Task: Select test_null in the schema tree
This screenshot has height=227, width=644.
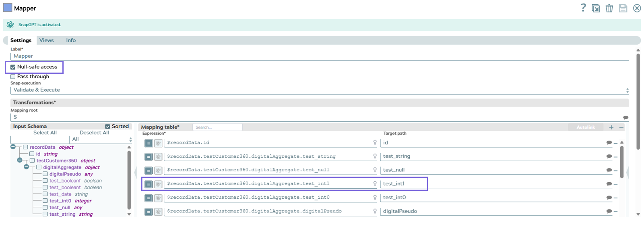Action: (60, 208)
